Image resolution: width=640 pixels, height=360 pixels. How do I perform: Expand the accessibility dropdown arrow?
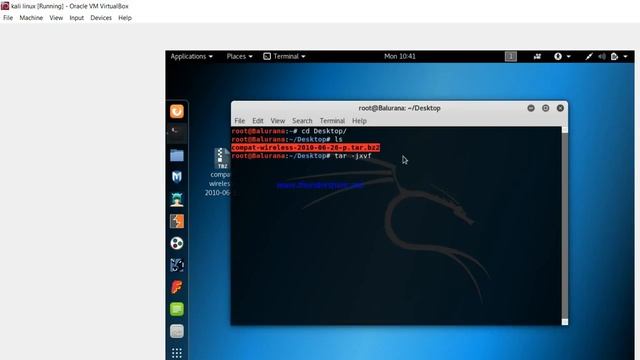pyautogui.click(x=569, y=56)
